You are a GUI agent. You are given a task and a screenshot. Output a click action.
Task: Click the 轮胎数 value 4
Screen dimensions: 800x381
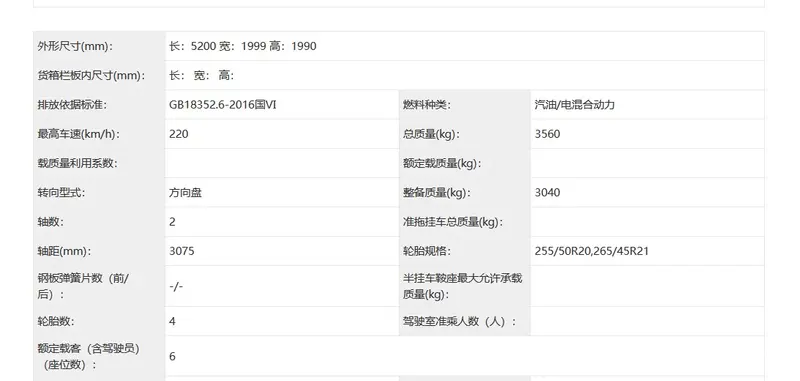click(172, 321)
